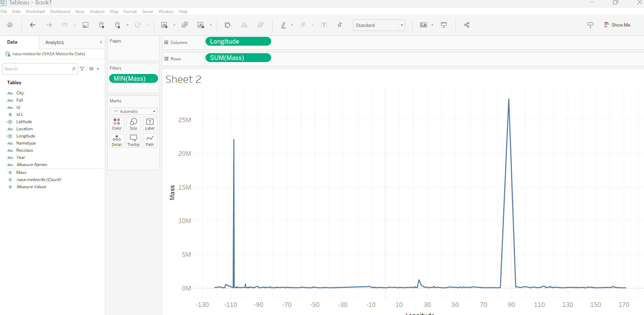Swap rows and columns

227,25
